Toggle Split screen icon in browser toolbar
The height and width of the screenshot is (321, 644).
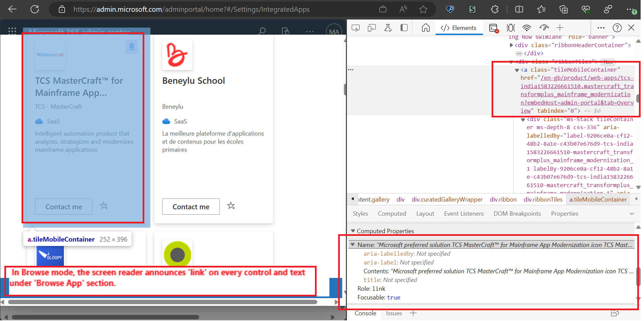click(519, 9)
